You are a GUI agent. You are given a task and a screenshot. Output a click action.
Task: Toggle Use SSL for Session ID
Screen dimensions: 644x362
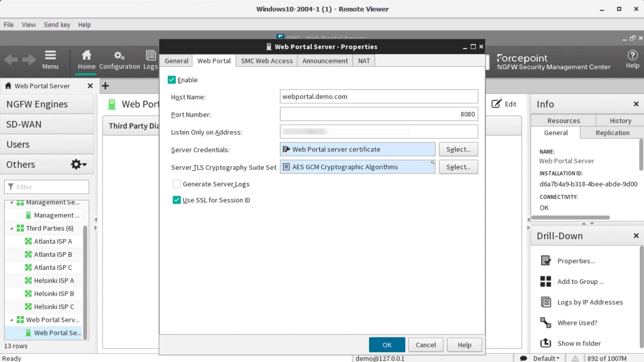pyautogui.click(x=177, y=200)
